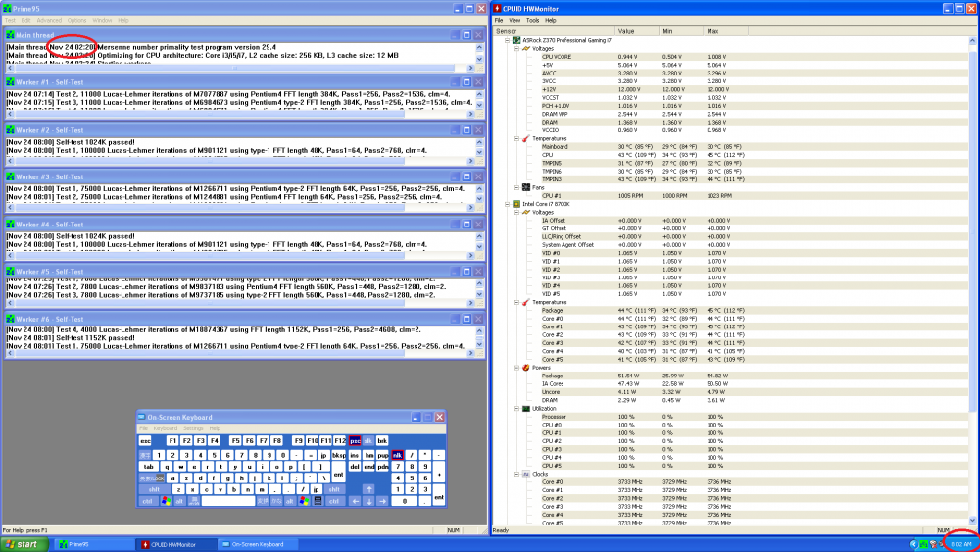
Task: Switch to On-Screen Keyboard taskbar button
Action: [259, 544]
